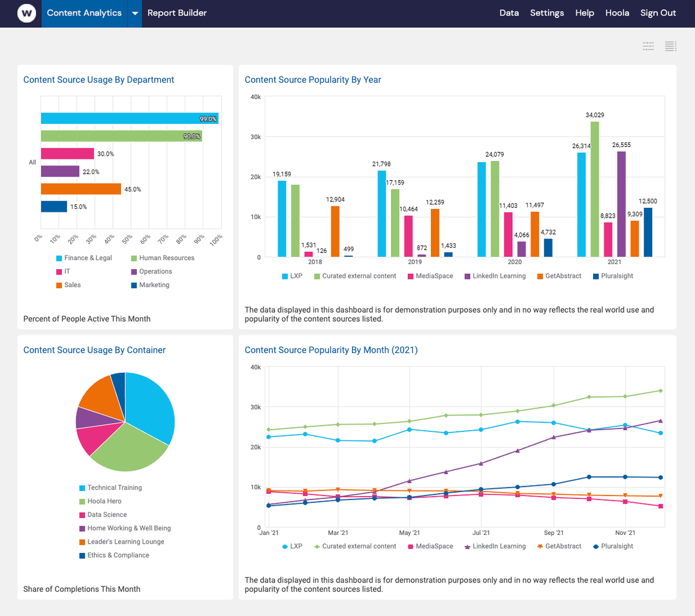The height and width of the screenshot is (616, 695).
Task: Click the 2019 LXP bar 21,798
Action: click(382, 214)
